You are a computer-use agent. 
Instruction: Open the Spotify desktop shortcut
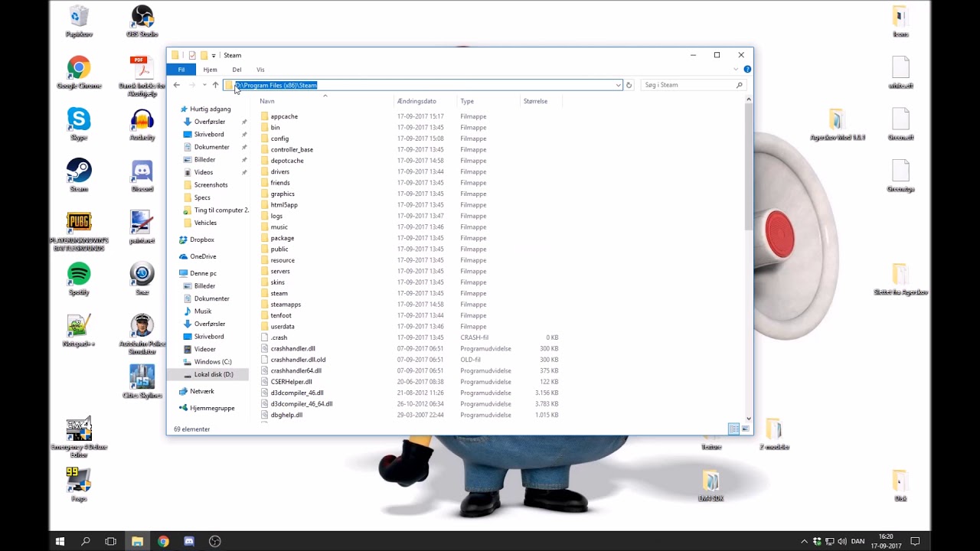tap(79, 279)
